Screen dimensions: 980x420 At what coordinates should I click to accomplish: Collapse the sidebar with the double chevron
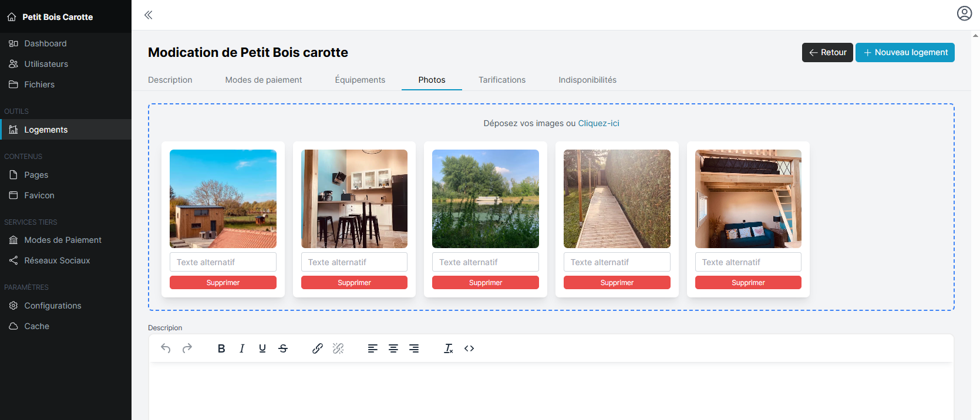pyautogui.click(x=149, y=15)
